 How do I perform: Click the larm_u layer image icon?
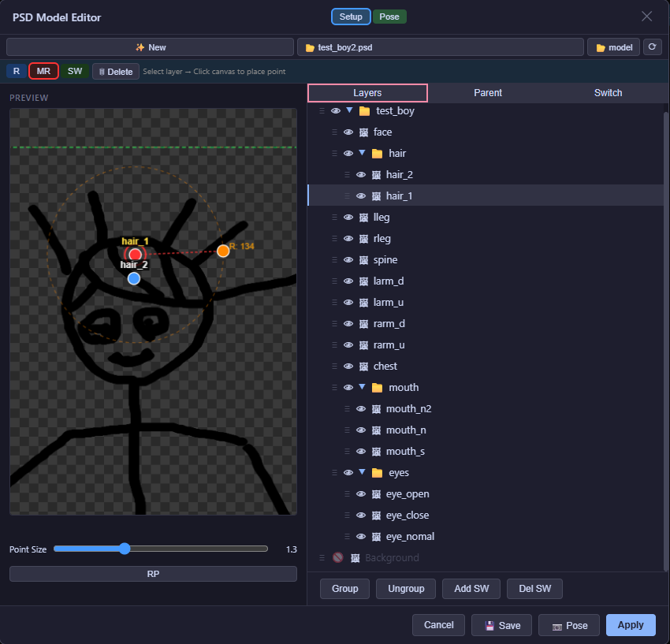coord(363,303)
